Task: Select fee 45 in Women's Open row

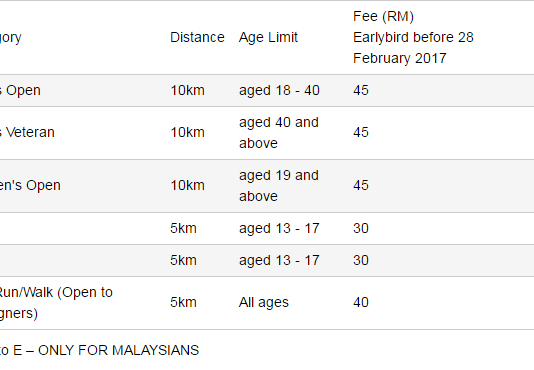Action: point(361,185)
